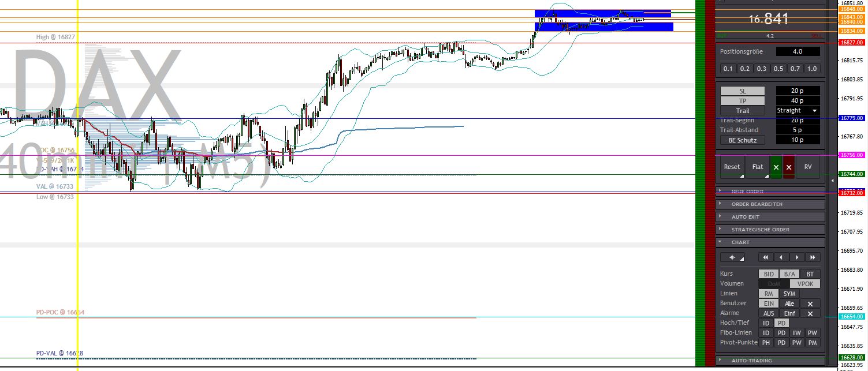Click the red X icon near RV

coord(789,167)
